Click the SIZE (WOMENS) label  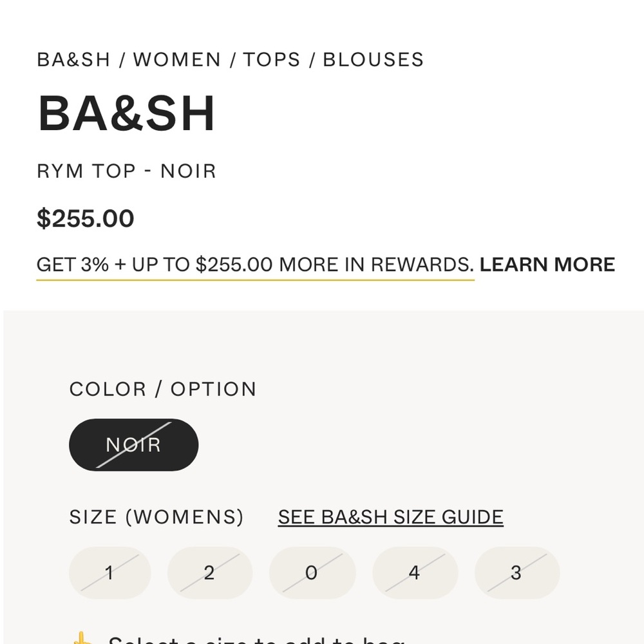click(x=156, y=517)
